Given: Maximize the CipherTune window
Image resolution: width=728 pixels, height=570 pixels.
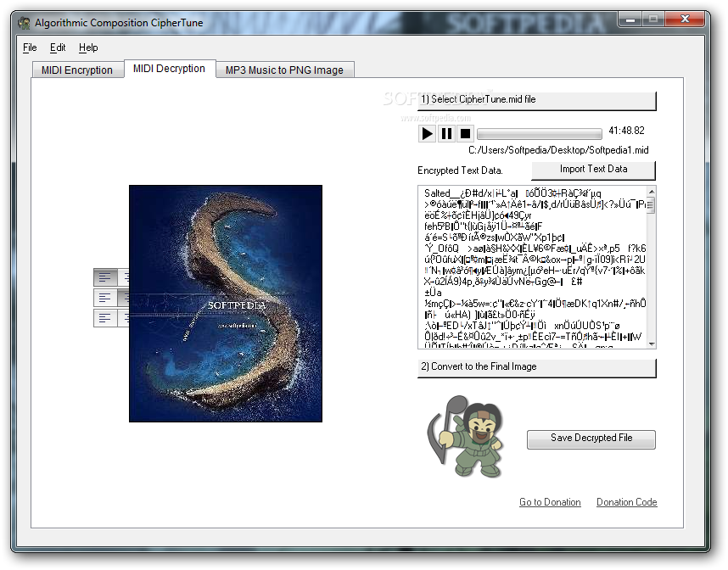Looking at the screenshot, I should click(652, 19).
